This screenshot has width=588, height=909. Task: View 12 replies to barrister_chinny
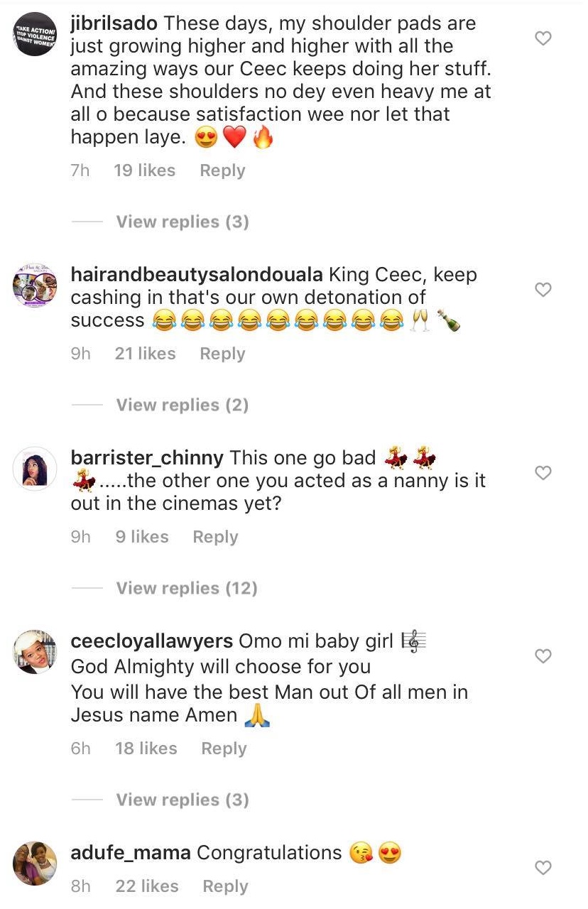pyautogui.click(x=187, y=589)
